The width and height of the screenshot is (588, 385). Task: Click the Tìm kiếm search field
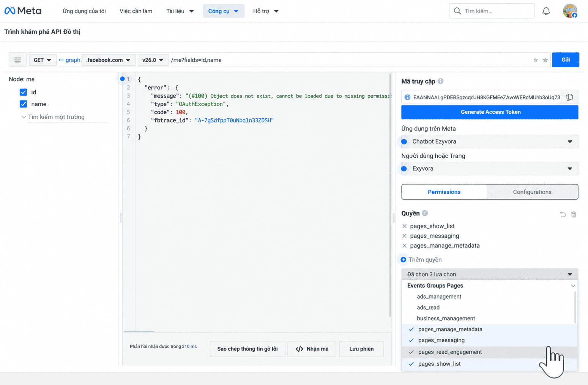(x=492, y=11)
